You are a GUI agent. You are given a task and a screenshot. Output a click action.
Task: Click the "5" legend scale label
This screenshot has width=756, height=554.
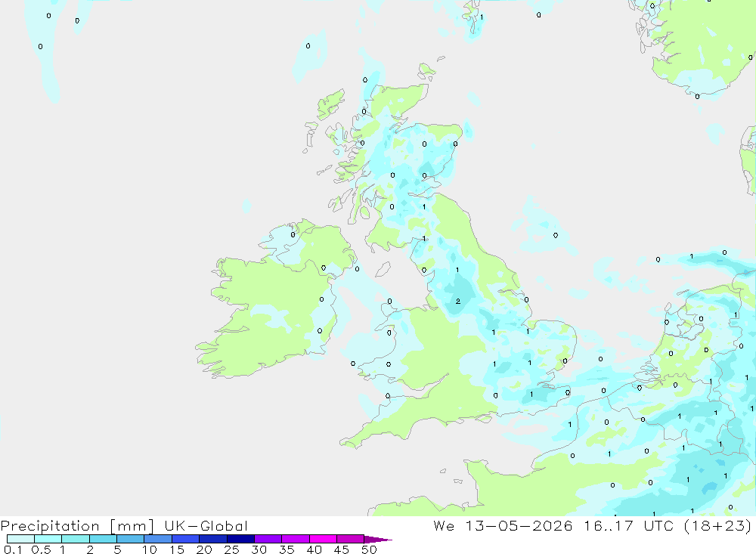tap(117, 549)
